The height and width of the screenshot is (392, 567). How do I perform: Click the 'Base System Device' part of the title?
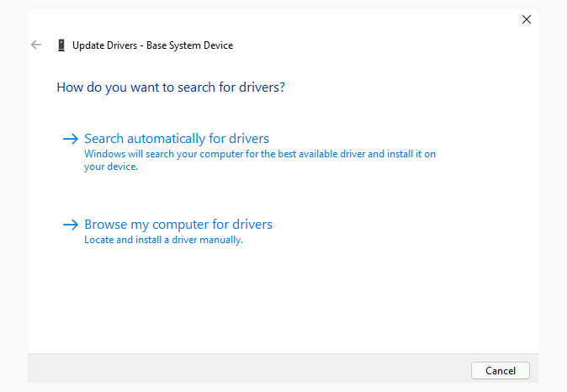189,45
